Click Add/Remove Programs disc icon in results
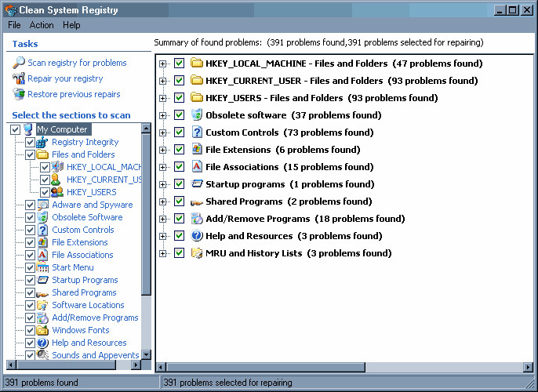Image resolution: width=538 pixels, height=392 pixels. pos(197,218)
